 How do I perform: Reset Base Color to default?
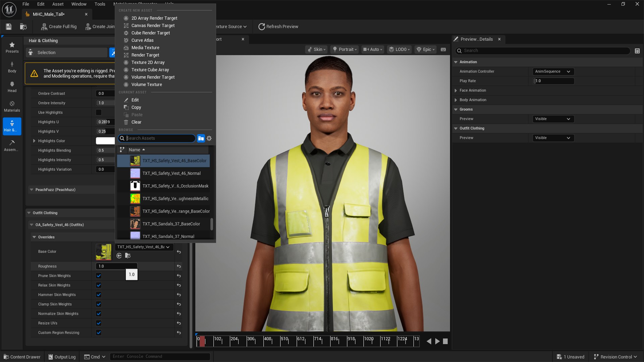pos(179,252)
